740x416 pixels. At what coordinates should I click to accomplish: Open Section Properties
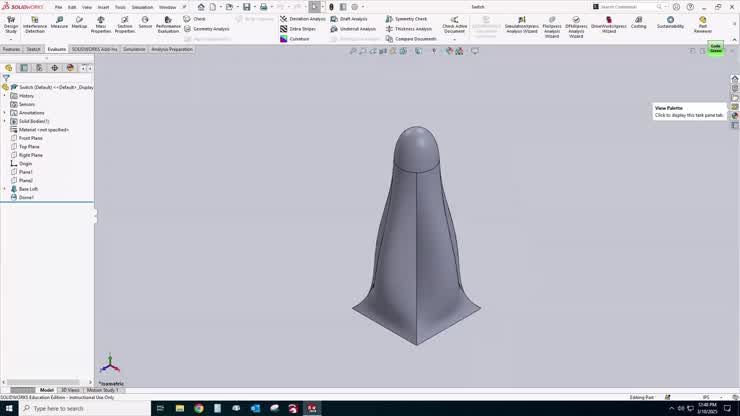(125, 24)
